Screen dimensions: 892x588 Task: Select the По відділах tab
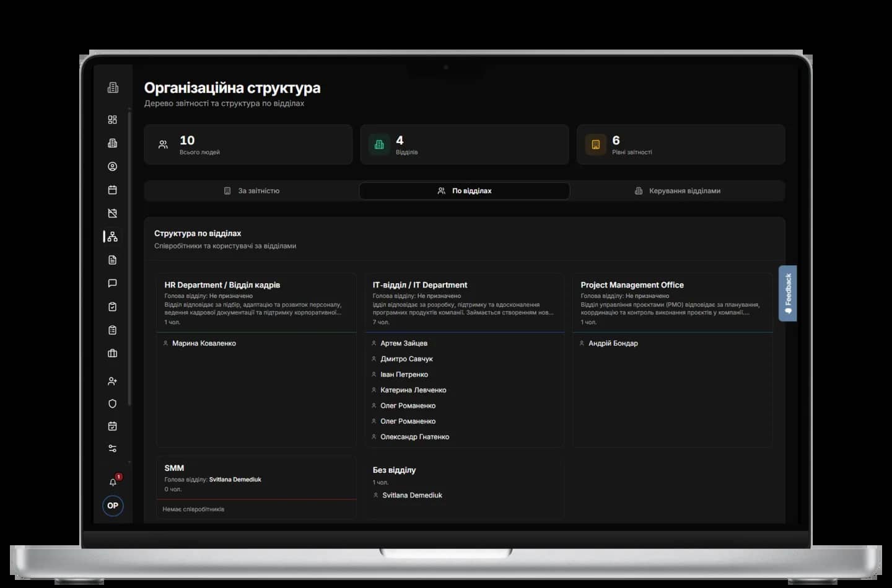[465, 191]
